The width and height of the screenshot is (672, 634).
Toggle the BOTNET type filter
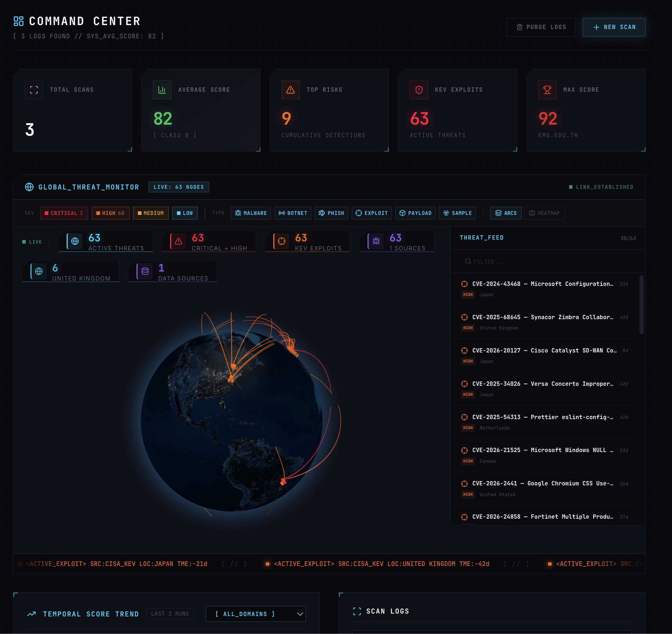tap(293, 213)
